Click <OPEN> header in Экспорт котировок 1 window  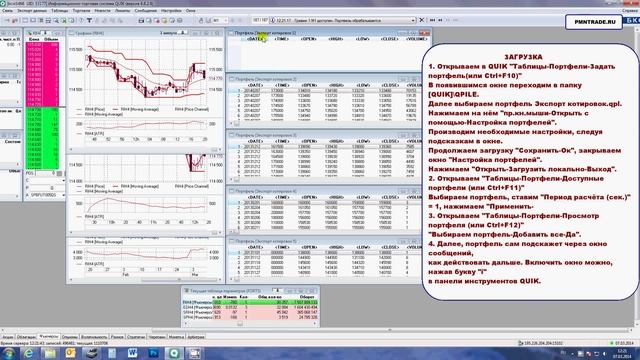(309, 39)
